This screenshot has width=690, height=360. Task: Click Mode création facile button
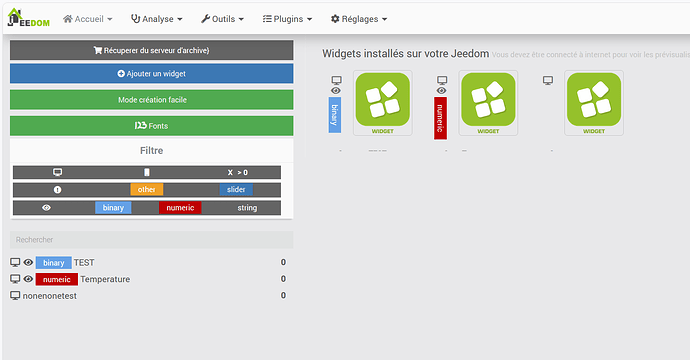(151, 99)
